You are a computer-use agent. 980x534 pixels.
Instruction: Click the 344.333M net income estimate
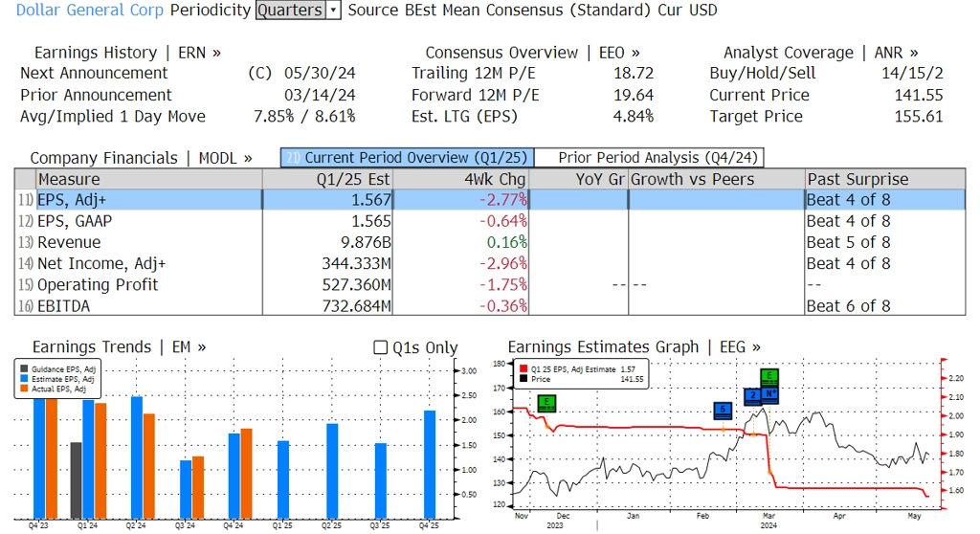click(356, 264)
